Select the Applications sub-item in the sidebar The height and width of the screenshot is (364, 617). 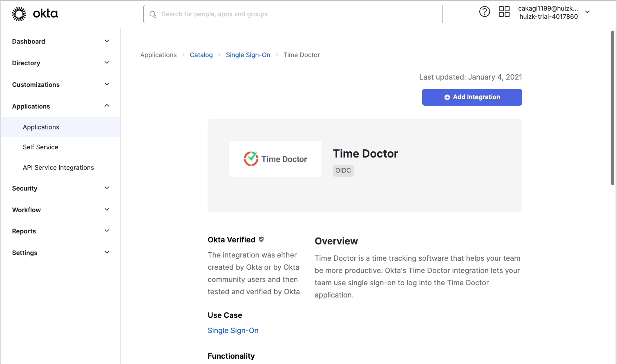click(x=41, y=127)
